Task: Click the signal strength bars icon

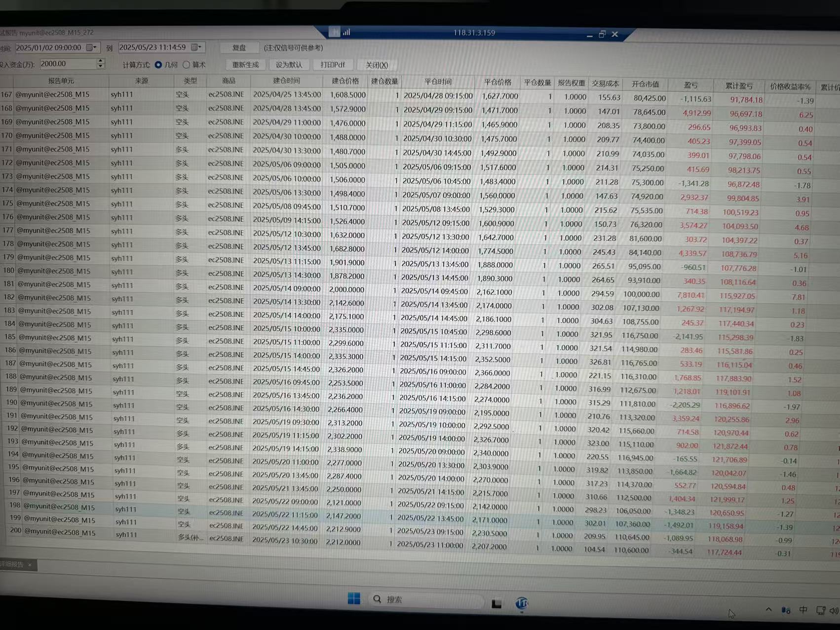Action: [x=346, y=32]
